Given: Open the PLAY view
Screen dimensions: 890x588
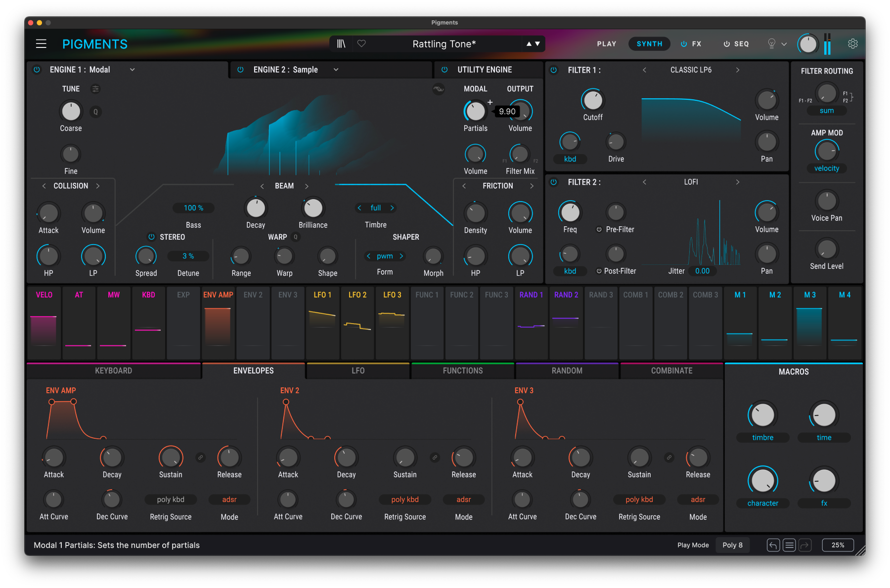Looking at the screenshot, I should [x=606, y=44].
